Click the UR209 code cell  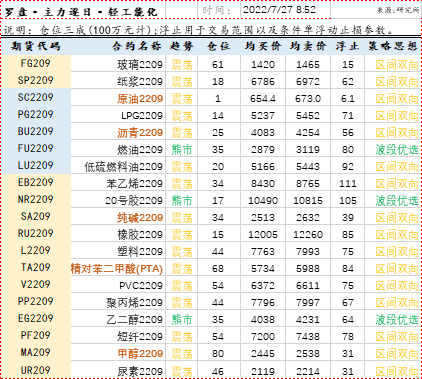[36, 370]
